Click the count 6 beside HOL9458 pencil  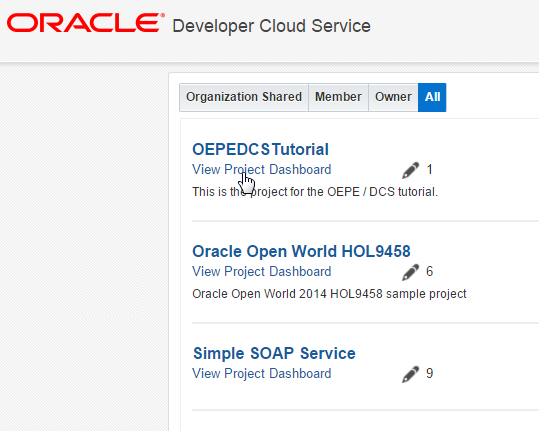(430, 272)
